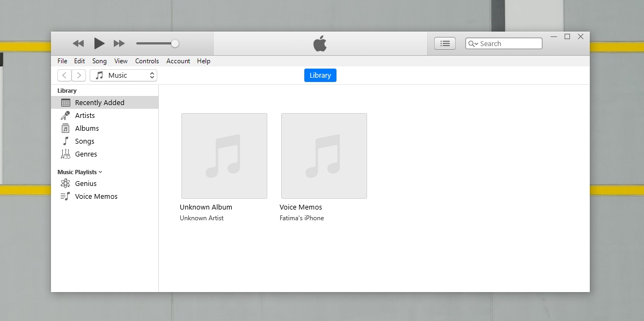This screenshot has height=321, width=644.
Task: Click the Genres guitars icon
Action: coord(65,154)
